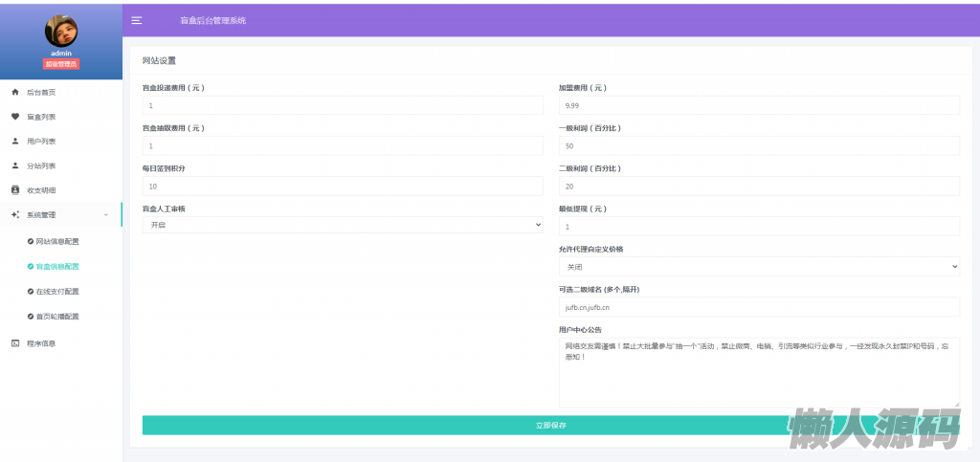Click the ledger icon beside 收支明细
Image resolution: width=980 pixels, height=462 pixels.
point(15,189)
